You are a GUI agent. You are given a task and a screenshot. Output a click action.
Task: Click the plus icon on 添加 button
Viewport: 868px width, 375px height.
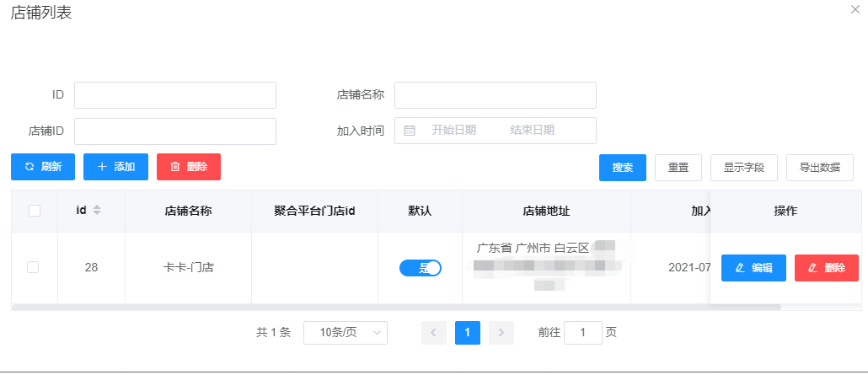pyautogui.click(x=102, y=167)
